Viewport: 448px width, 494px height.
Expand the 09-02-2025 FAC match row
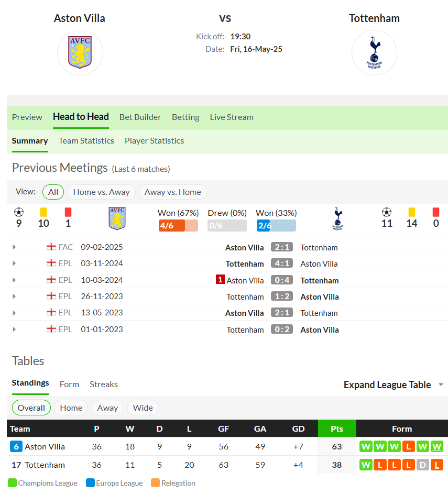pyautogui.click(x=14, y=247)
